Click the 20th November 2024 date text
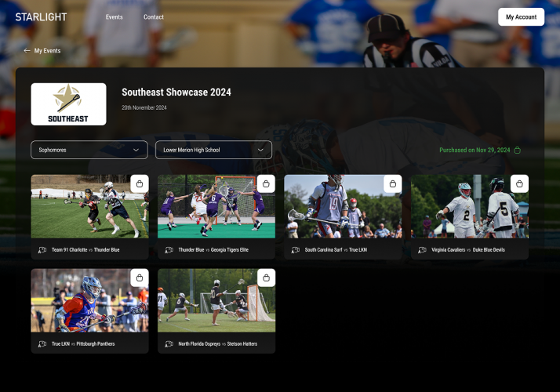 coord(144,107)
